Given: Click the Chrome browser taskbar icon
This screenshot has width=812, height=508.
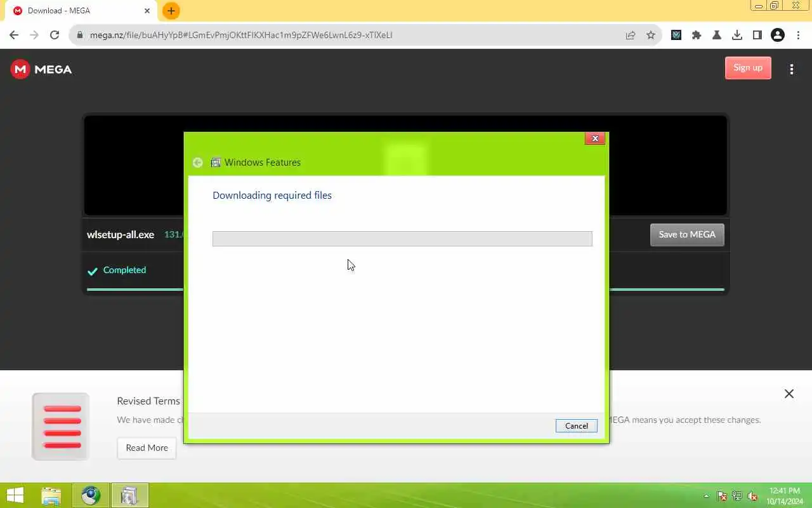Looking at the screenshot, I should 91,495.
